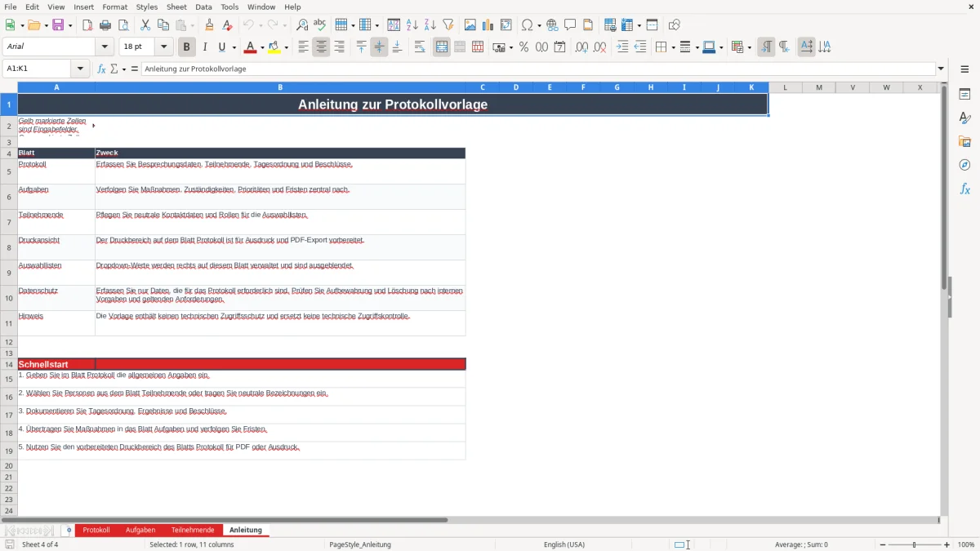The image size is (980, 551).
Task: Click the Zoom In plus button
Action: [947, 544]
